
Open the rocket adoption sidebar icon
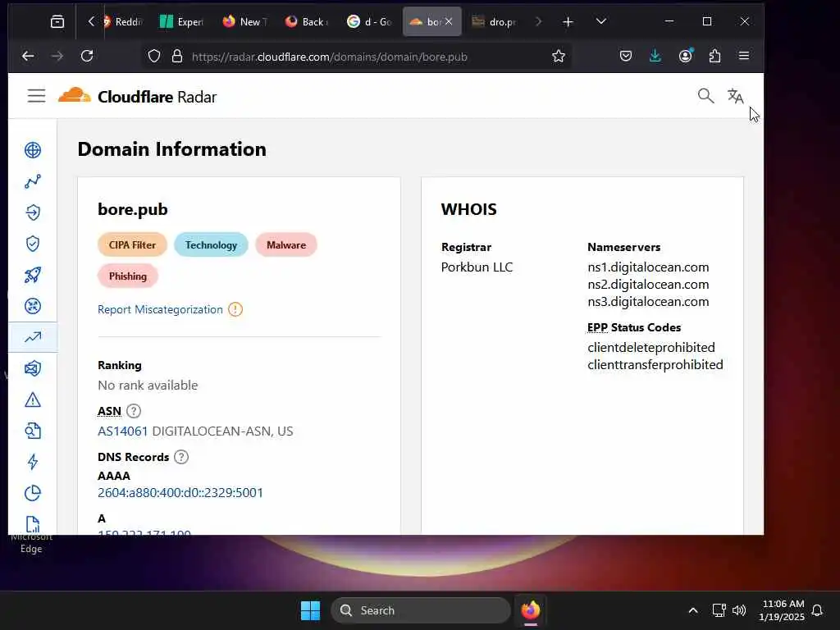[33, 275]
